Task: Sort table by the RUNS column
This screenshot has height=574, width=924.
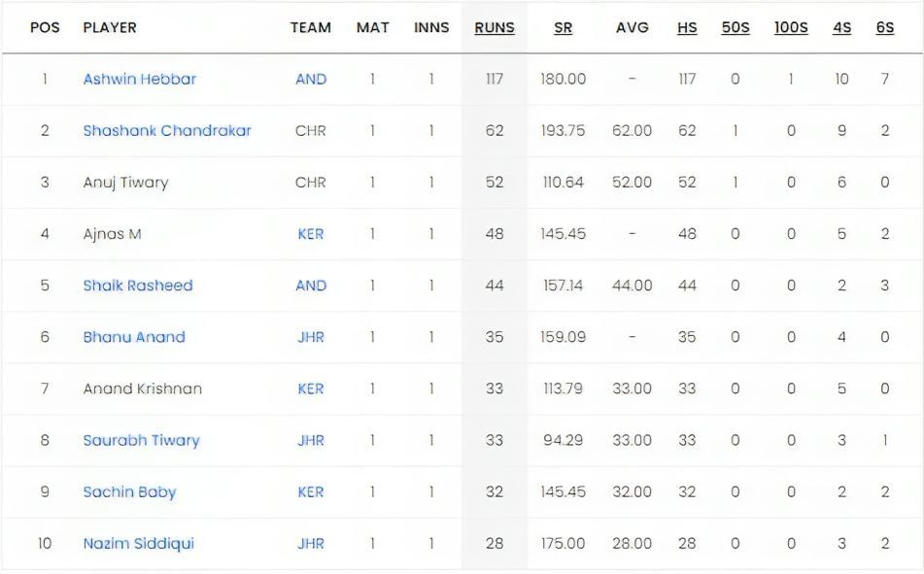Action: click(495, 28)
